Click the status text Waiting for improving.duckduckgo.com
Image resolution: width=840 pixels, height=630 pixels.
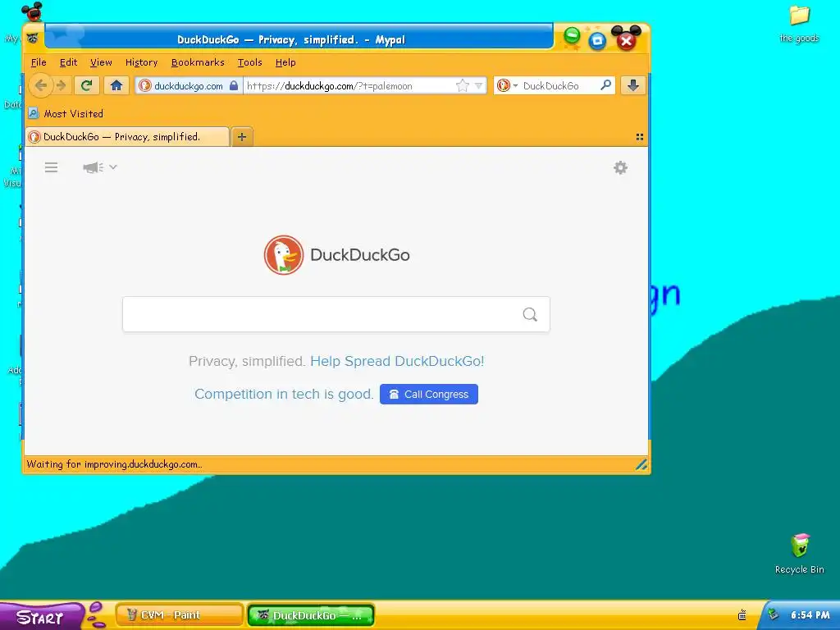[x=114, y=464]
